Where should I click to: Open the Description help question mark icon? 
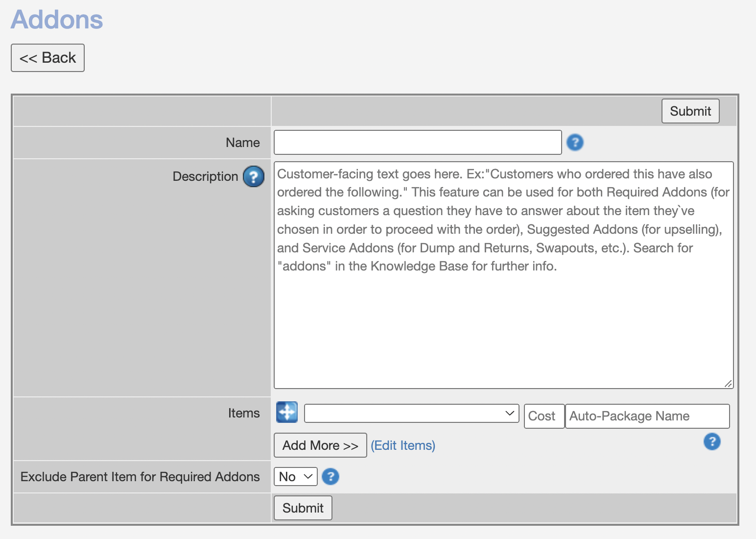253,176
